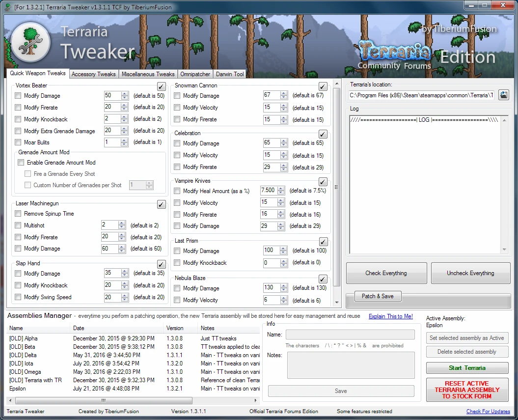Image resolution: width=518 pixels, height=420 pixels.
Task: Click the Terraria Tweaker wrench-tree logo
Action: pyautogui.click(x=30, y=43)
